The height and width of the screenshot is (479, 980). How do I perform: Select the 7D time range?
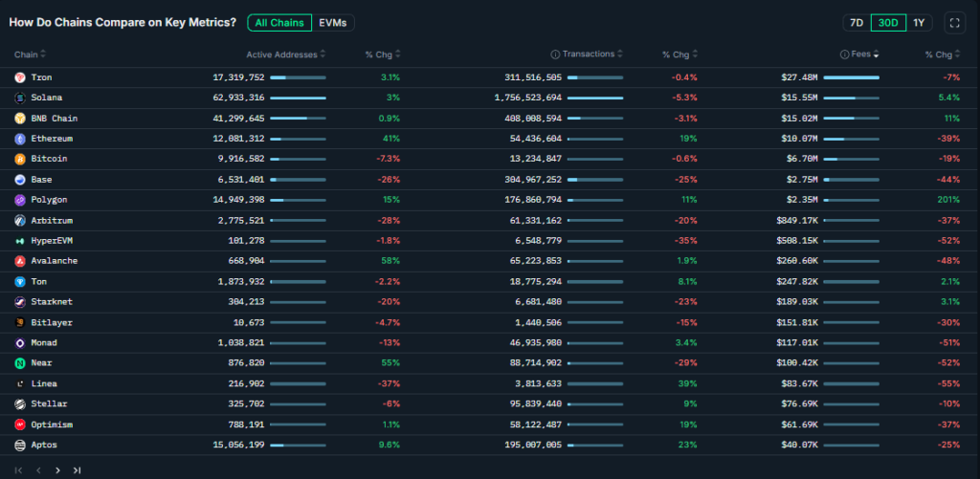[x=856, y=23]
